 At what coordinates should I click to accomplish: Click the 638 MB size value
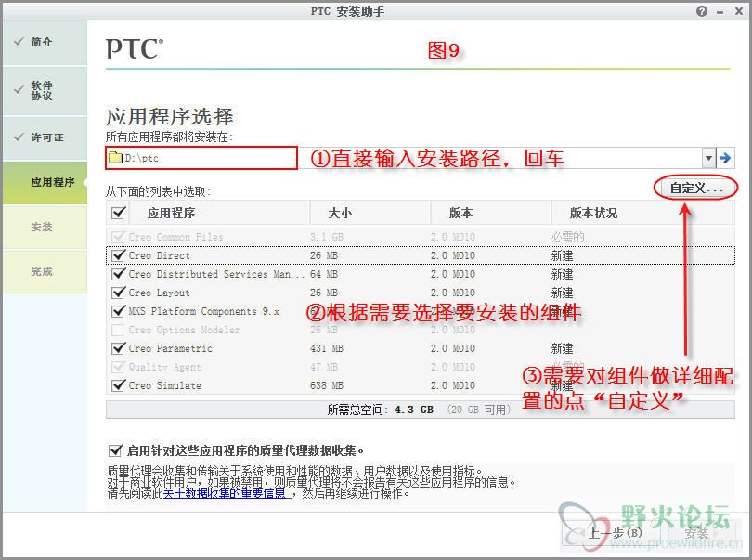[x=327, y=385]
